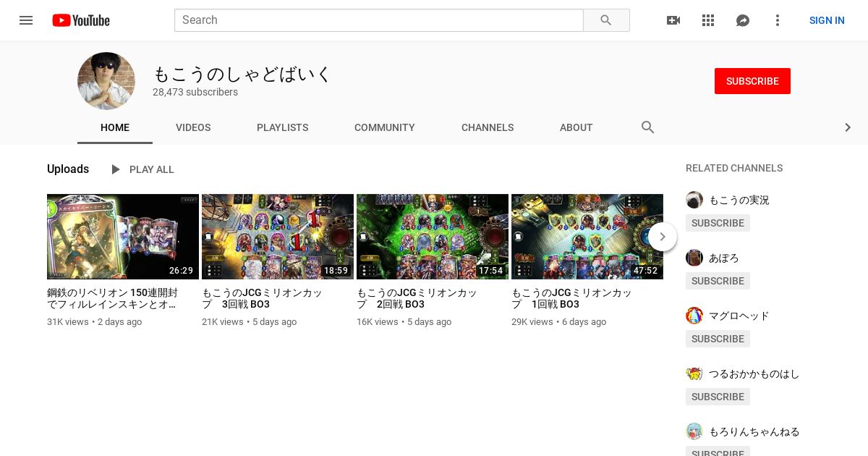Open the three-dot settings menu
Viewport: 868px width, 456px height.
[778, 20]
